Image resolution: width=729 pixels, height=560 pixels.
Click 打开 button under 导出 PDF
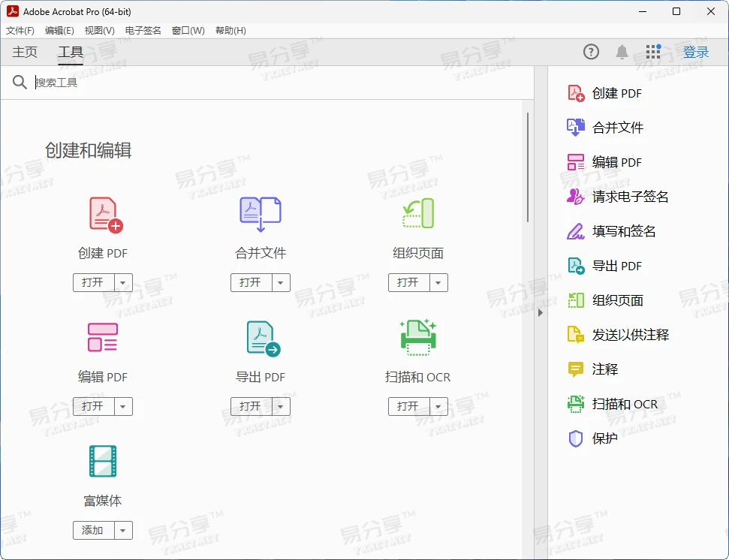tap(251, 407)
